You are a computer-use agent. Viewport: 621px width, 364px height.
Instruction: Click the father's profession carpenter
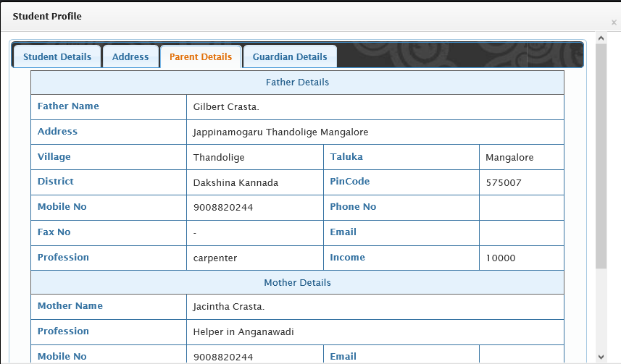click(215, 258)
